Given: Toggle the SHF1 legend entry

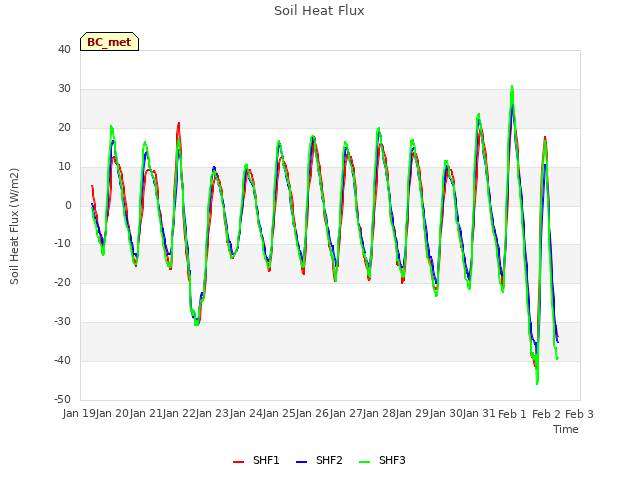Looking at the screenshot, I should [x=256, y=460].
